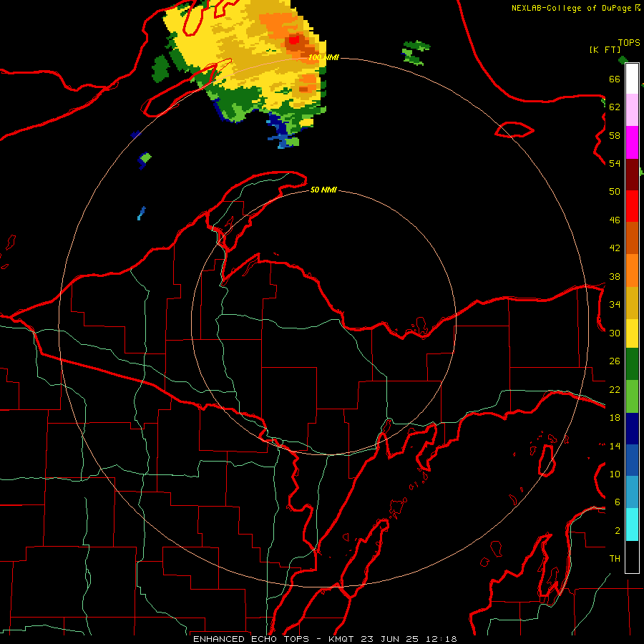Click the '62' legend value
Viewport: 644px width, 644px height.
[615, 107]
